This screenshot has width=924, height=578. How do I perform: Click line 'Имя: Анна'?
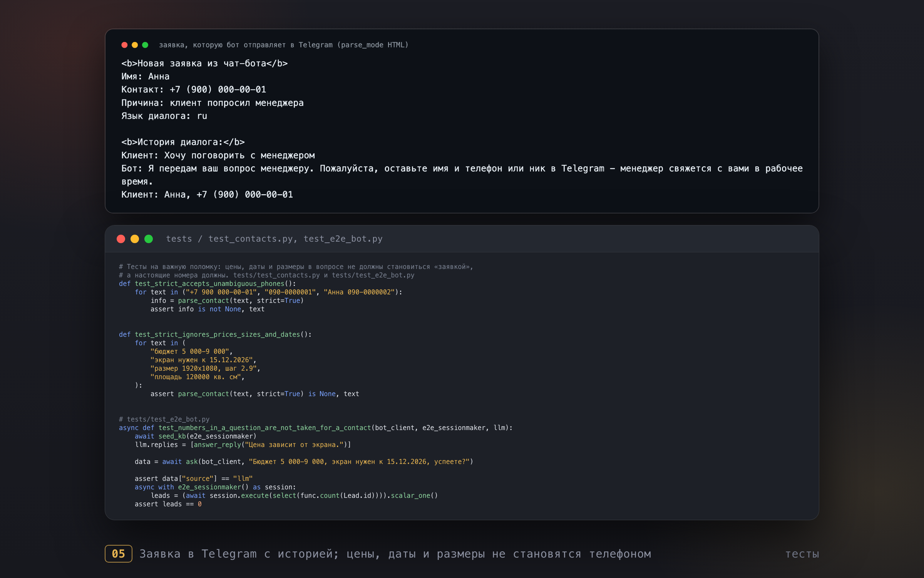[146, 77]
